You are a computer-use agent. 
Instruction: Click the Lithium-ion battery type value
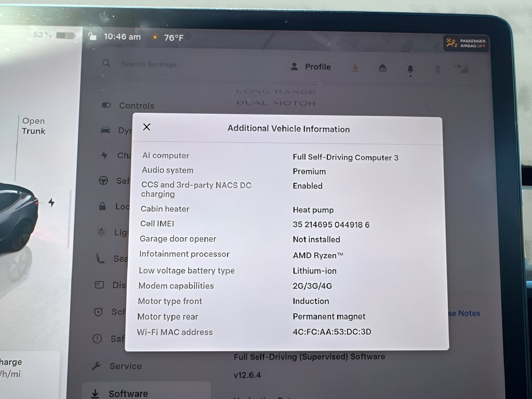coord(314,271)
